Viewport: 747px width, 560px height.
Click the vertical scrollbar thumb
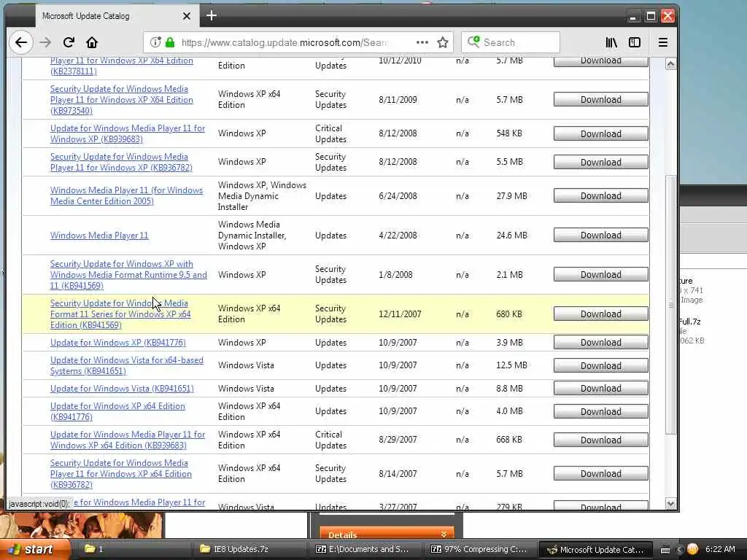click(x=671, y=305)
